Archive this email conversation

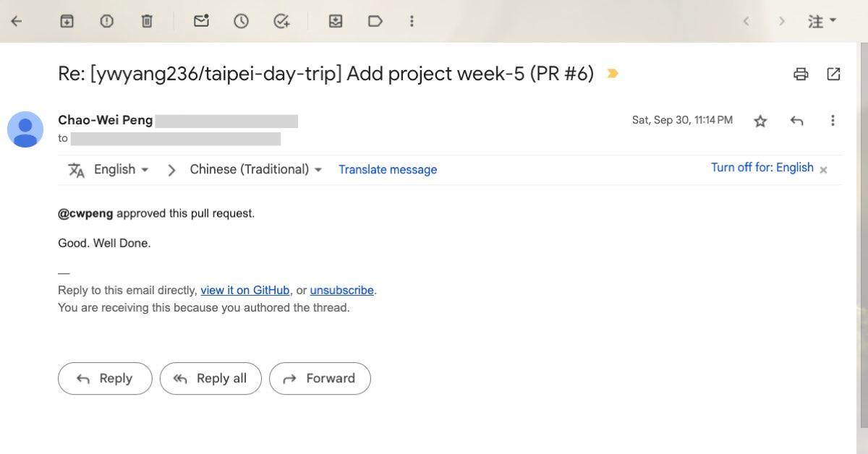coord(67,21)
